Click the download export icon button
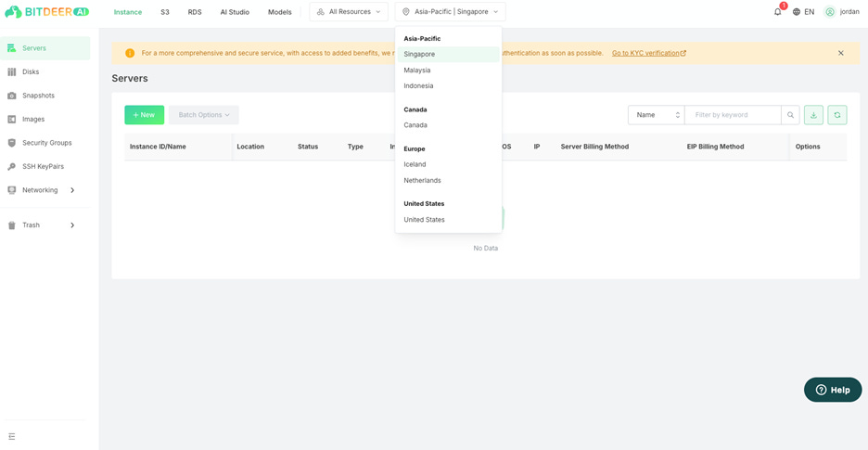The image size is (868, 450). [814, 115]
